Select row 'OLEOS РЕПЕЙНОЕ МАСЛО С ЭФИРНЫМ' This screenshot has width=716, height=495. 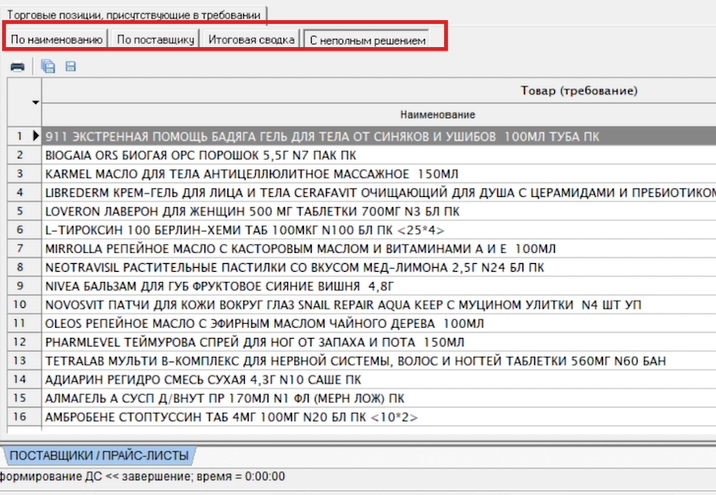pos(379,324)
